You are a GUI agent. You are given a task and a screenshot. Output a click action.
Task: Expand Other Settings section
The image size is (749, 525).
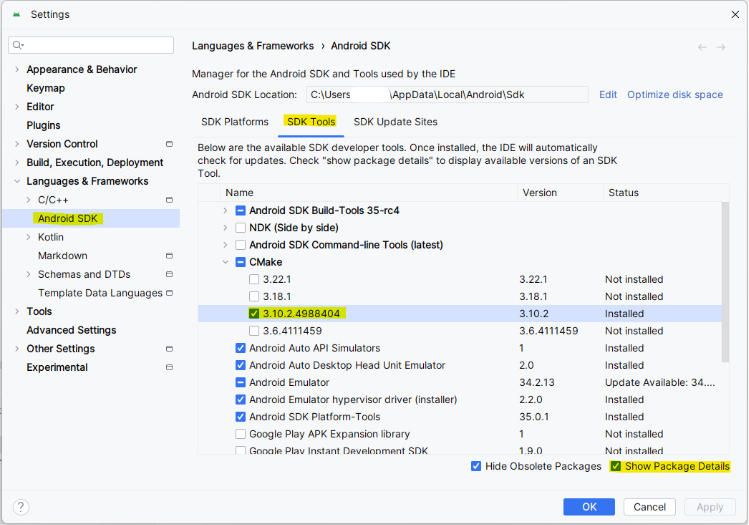tap(17, 349)
